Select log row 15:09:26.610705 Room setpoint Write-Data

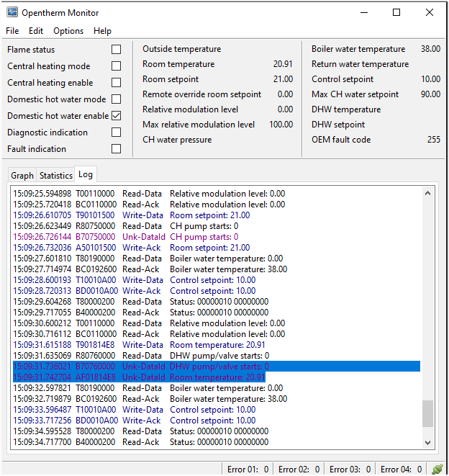pyautogui.click(x=217, y=215)
